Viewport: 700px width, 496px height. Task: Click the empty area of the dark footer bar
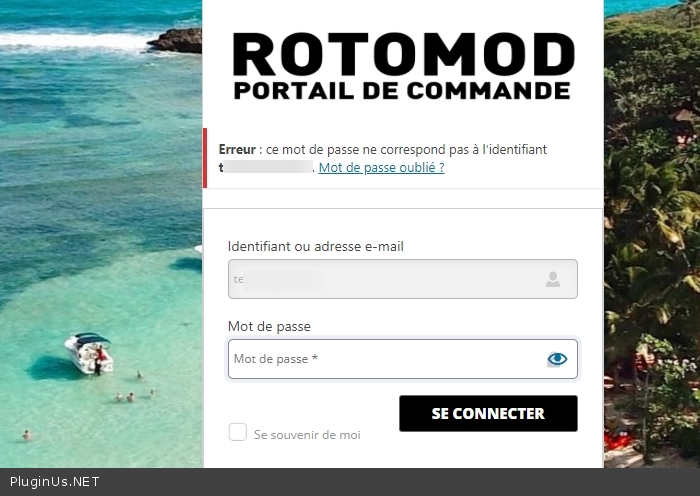(402, 482)
